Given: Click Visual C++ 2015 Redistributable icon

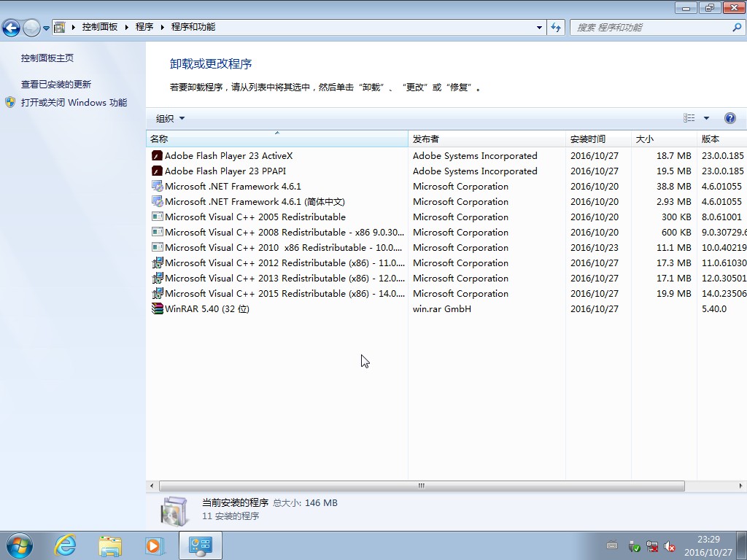Looking at the screenshot, I should [x=158, y=293].
